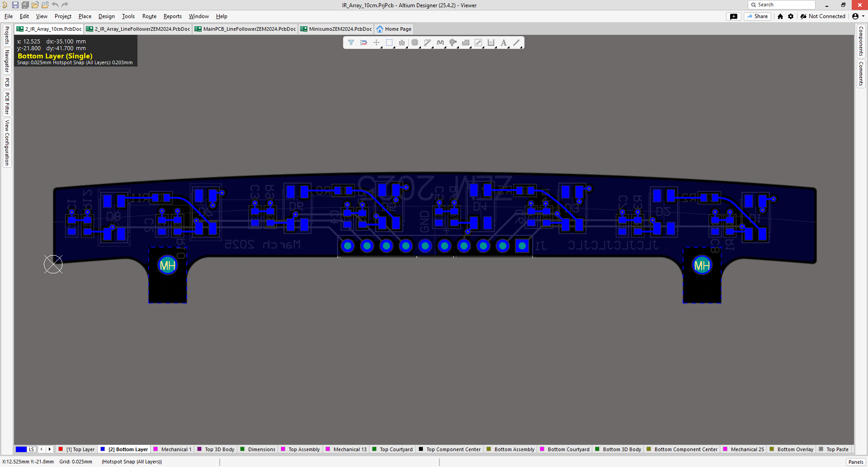Switch to MainPCB_LineFollowerZEM2024.PcbDoc tab
The width and height of the screenshot is (868, 467).
click(x=245, y=29)
